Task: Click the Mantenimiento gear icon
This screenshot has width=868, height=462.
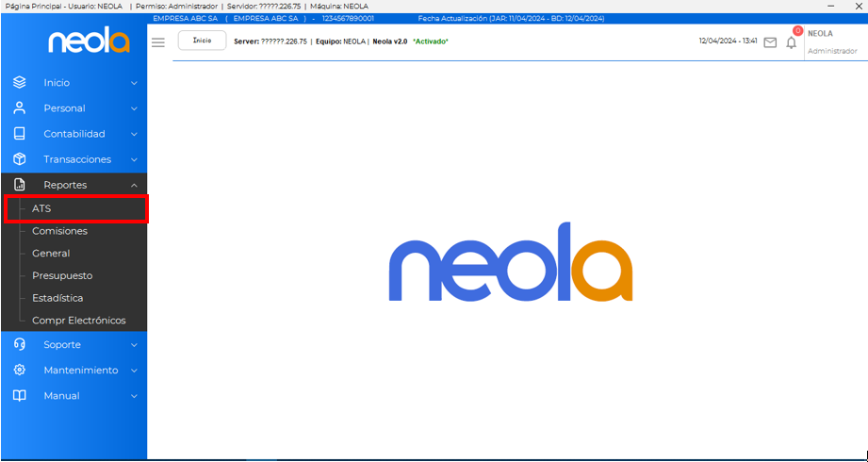Action: point(19,371)
